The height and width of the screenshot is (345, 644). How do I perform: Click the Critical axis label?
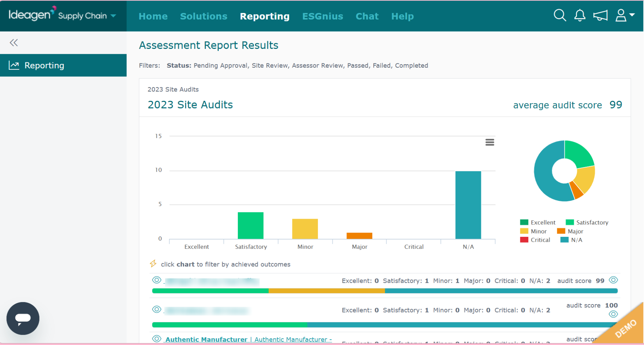pos(414,247)
